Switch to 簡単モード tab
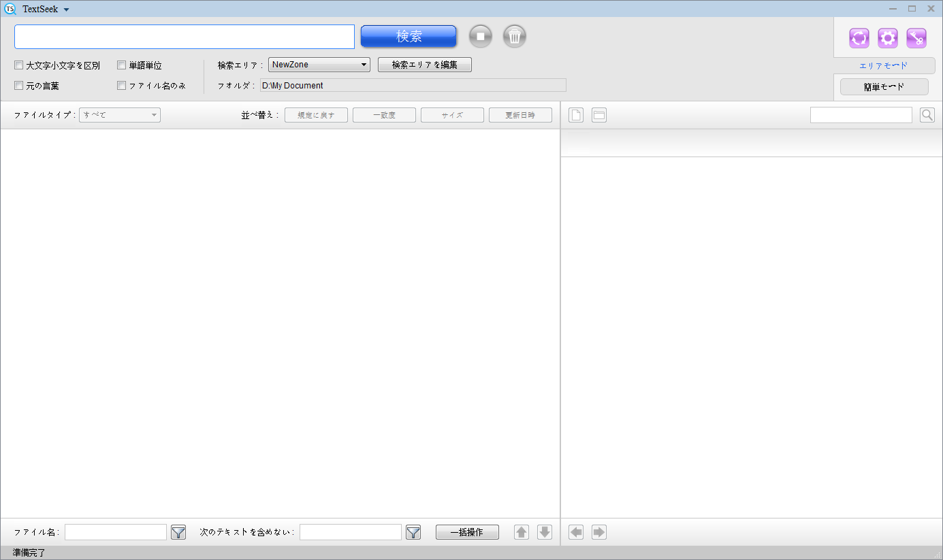 (x=884, y=87)
